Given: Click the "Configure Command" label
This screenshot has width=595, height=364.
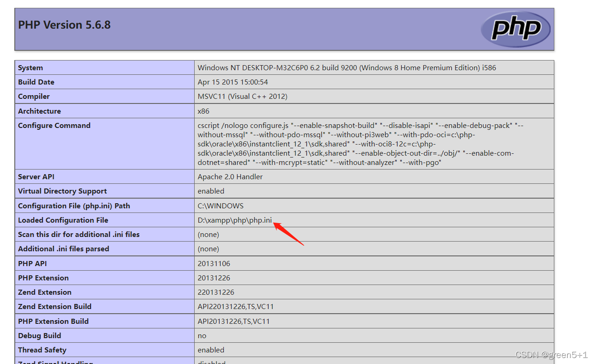Looking at the screenshot, I should [x=54, y=126].
